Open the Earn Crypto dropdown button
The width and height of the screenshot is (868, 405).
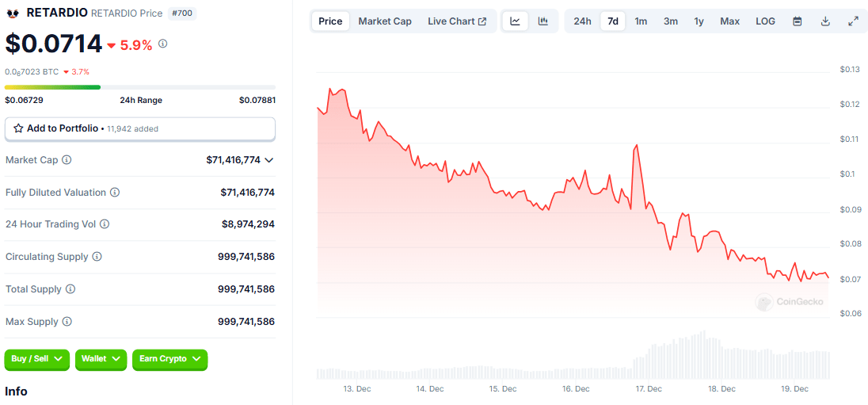[x=169, y=359]
